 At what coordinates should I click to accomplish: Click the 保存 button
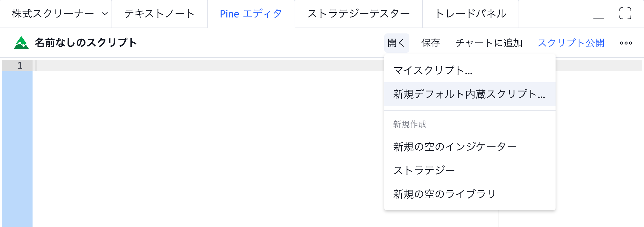[x=431, y=43]
